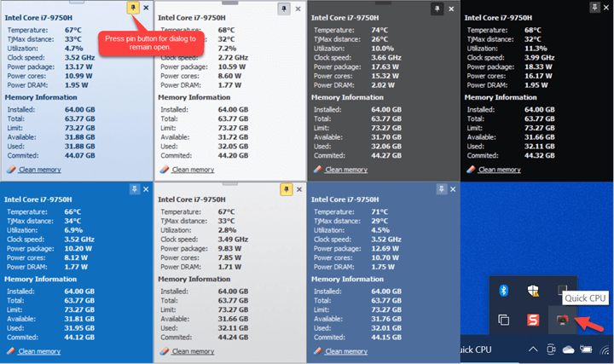Screen dimensions: 614x364
Task: Select the 2.72 GHz clock speed value
Action: click(233, 57)
